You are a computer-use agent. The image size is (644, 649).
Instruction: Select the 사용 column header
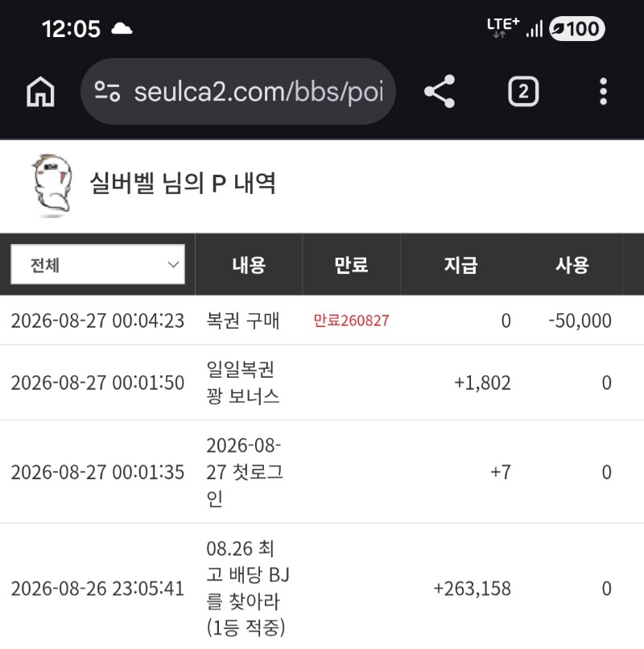tap(572, 265)
